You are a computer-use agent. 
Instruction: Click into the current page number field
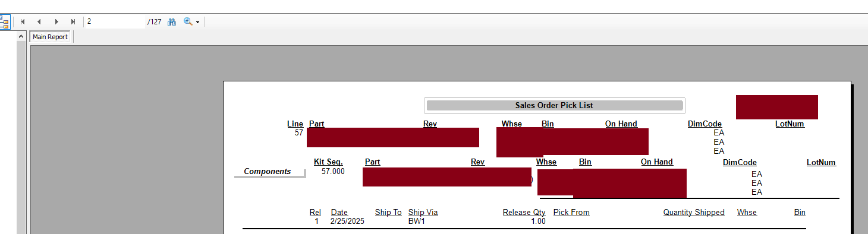coord(115,21)
